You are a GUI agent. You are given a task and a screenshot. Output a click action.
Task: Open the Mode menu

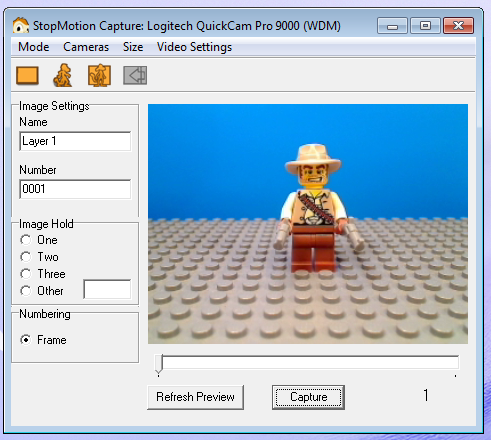tap(33, 47)
